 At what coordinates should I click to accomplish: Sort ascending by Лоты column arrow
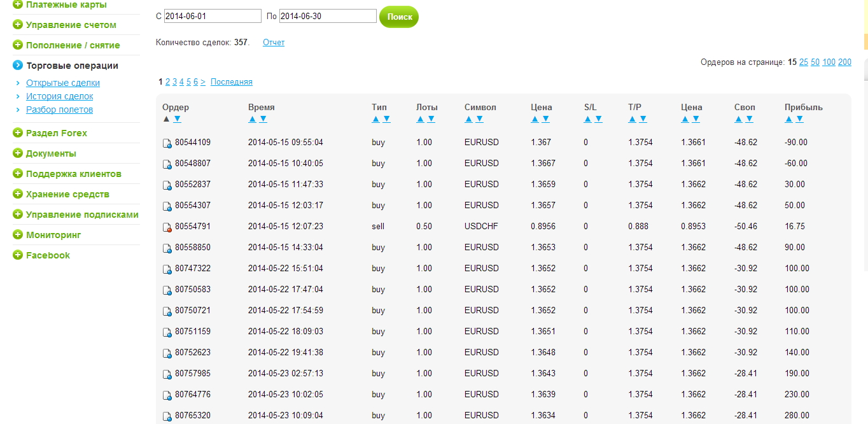click(x=420, y=119)
